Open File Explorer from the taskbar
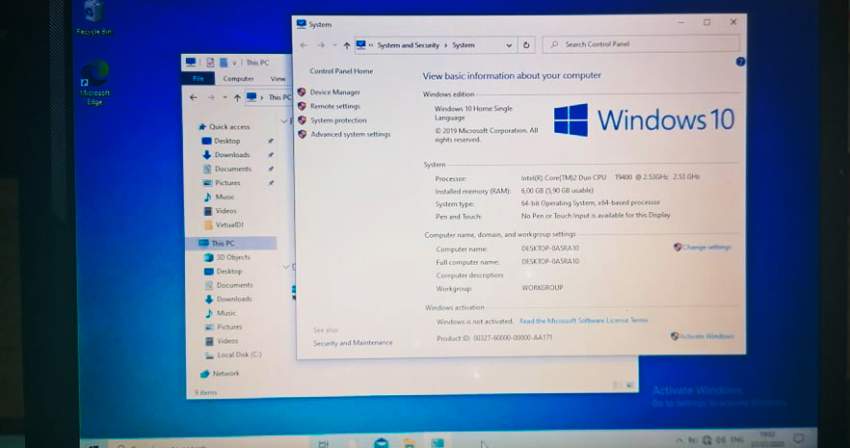Viewport: 850px width, 448px height. [409, 443]
